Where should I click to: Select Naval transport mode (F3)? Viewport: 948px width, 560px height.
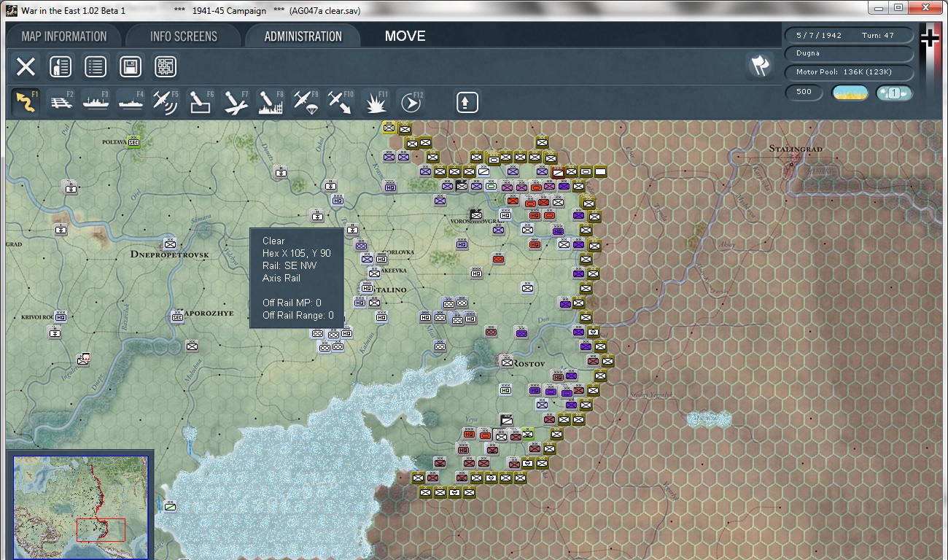[96, 102]
